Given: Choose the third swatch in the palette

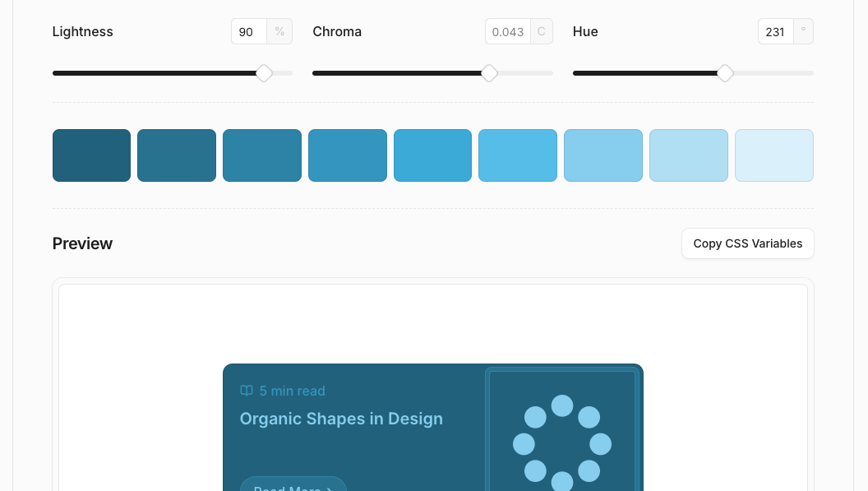Looking at the screenshot, I should click(x=262, y=155).
